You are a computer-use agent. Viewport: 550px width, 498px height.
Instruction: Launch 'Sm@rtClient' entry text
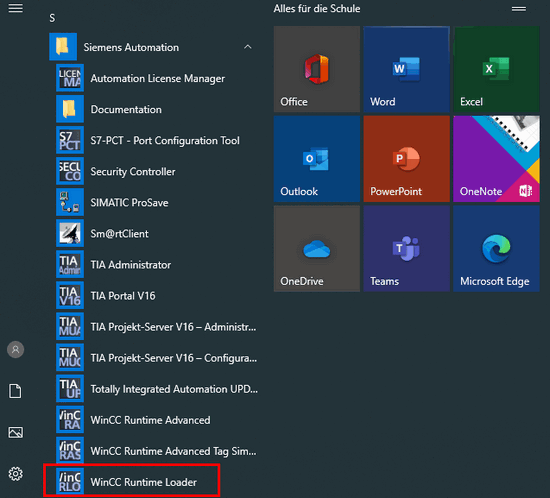pyautogui.click(x=119, y=234)
